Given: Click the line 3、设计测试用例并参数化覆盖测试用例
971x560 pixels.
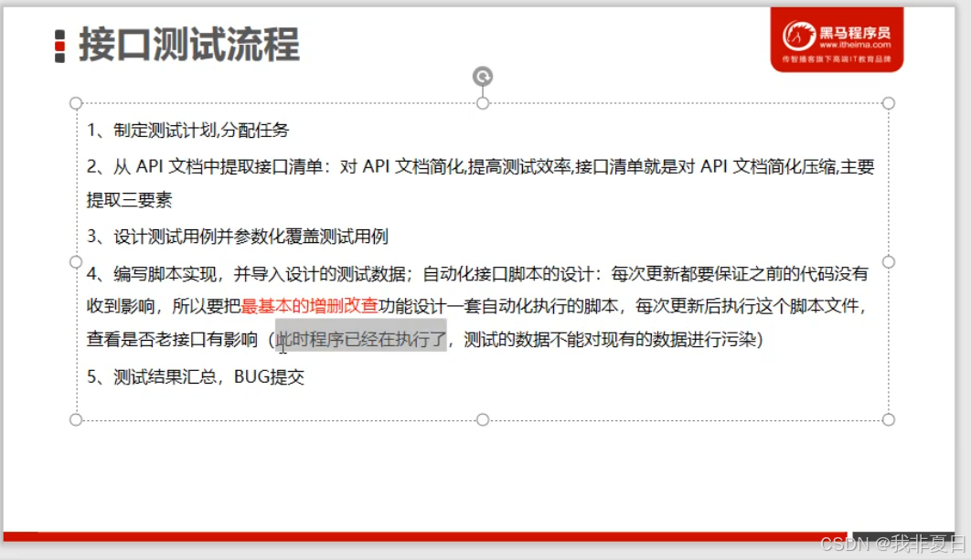Looking at the screenshot, I should click(237, 237).
